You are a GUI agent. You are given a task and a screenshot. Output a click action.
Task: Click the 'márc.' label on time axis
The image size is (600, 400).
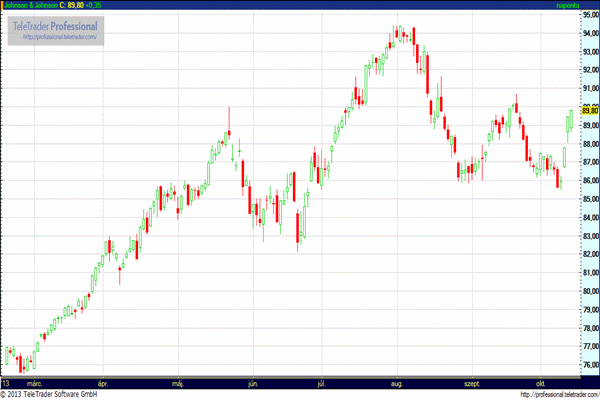pos(34,383)
